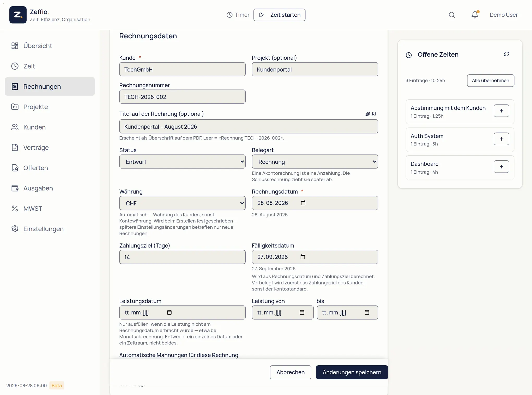Image resolution: width=532 pixels, height=395 pixels.
Task: Expand the Status dropdown
Action: pos(182,162)
